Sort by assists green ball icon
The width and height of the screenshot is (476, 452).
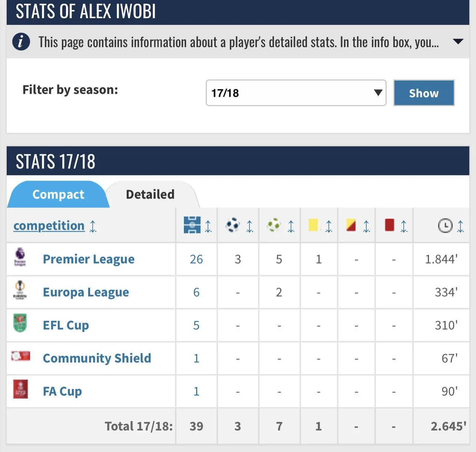click(x=274, y=225)
